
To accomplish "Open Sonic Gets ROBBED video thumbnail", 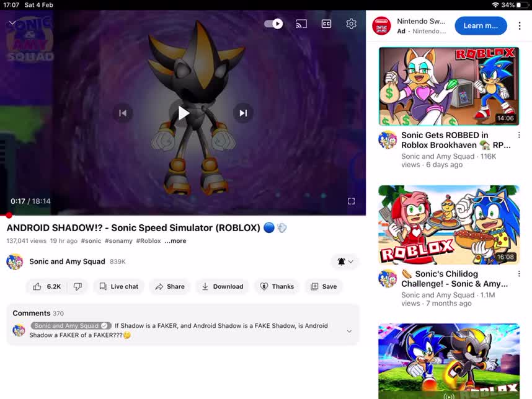I will [449, 87].
